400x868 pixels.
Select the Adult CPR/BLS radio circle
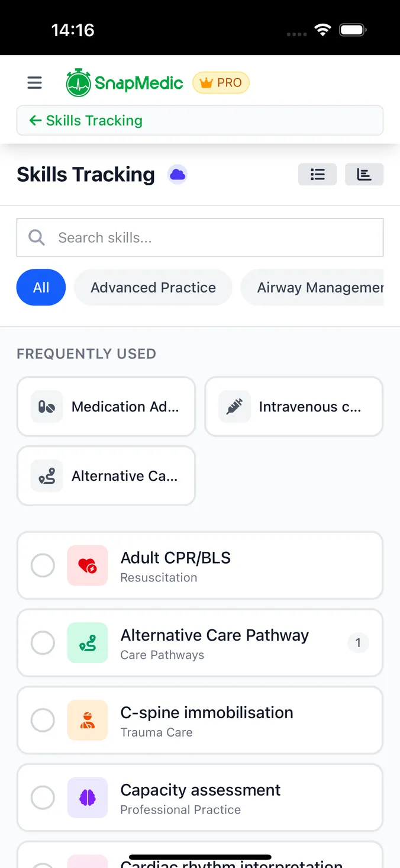click(x=43, y=565)
